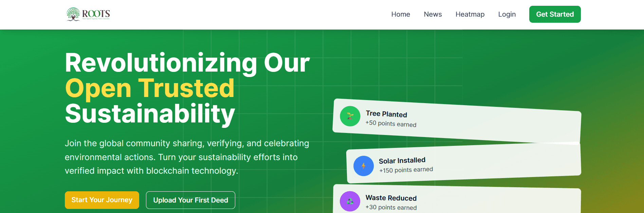
Task: Click the yellow Start Your Journey button
Action: point(102,200)
